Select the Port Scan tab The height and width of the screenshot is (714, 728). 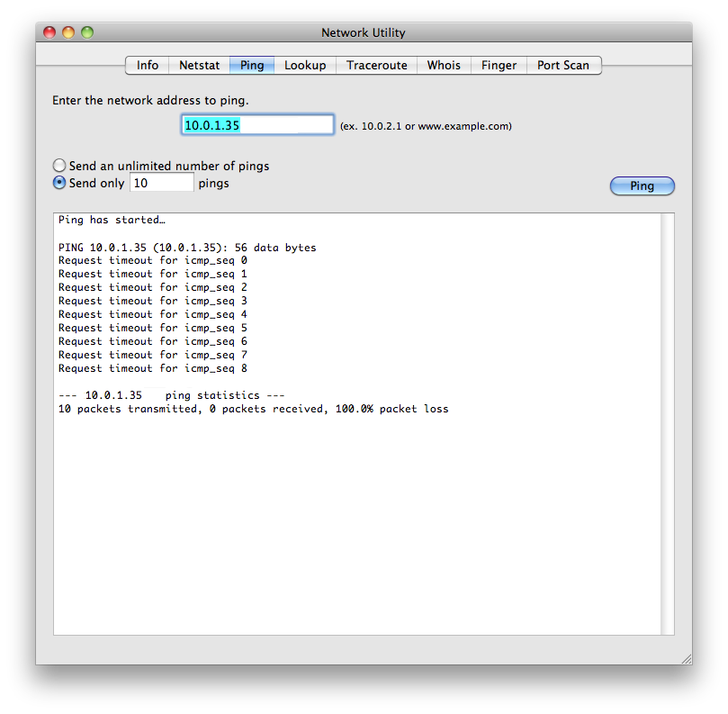(563, 65)
